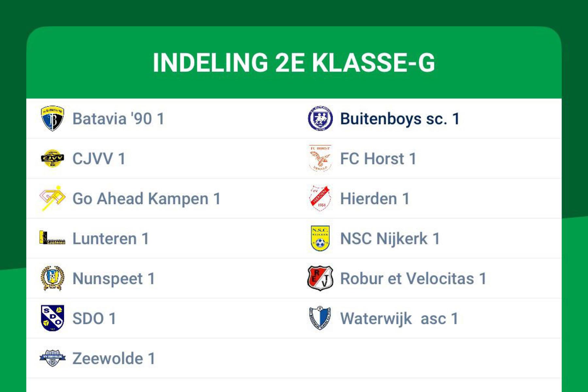Select the NSC Nijkerk yellow crest
Viewport: 588px width, 392px height.
[320, 238]
